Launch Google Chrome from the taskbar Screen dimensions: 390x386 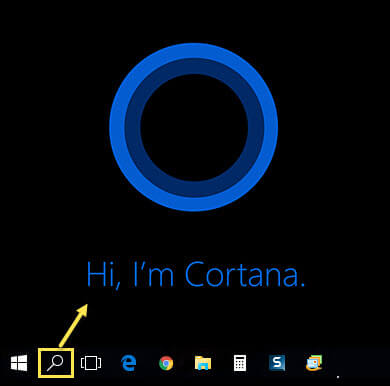coord(166,363)
